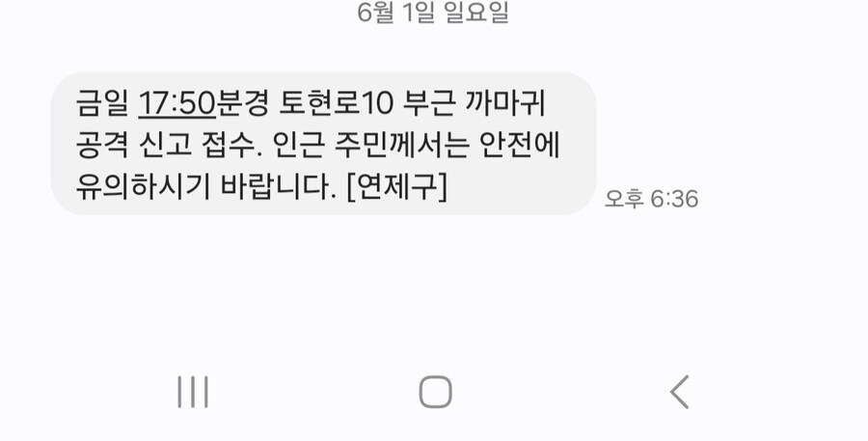Tap the 분경 text after the time
868x441 pixels.
point(242,103)
